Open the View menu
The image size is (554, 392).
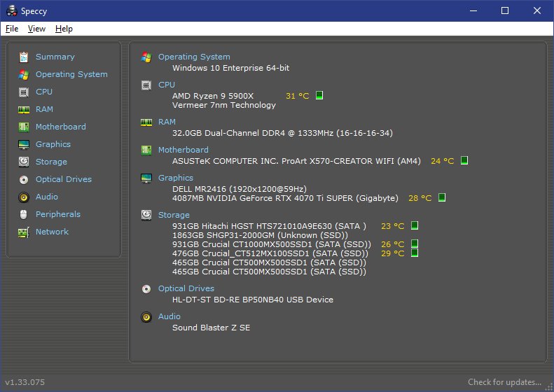pyautogui.click(x=36, y=29)
